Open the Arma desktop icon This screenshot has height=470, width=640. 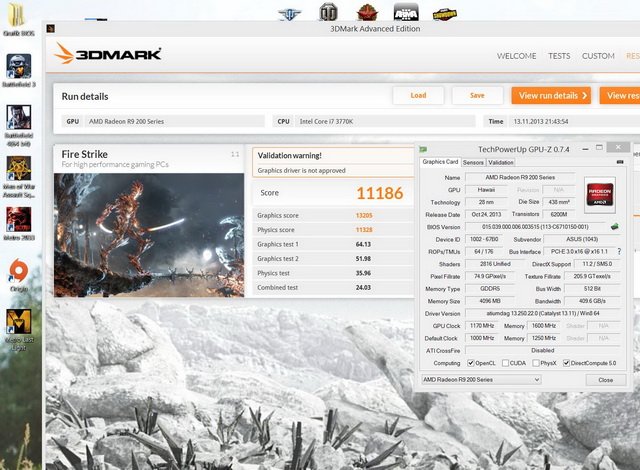tap(404, 13)
